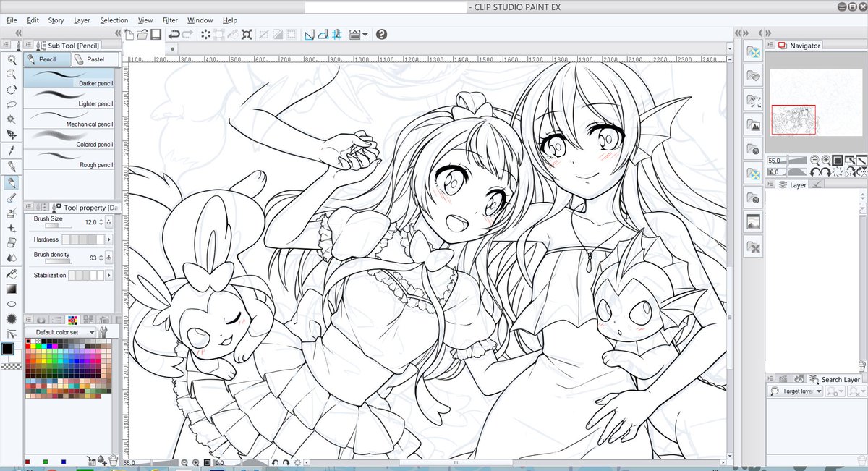Screen dimensions: 868x471
Task: Open the Window menu
Action: click(200, 20)
